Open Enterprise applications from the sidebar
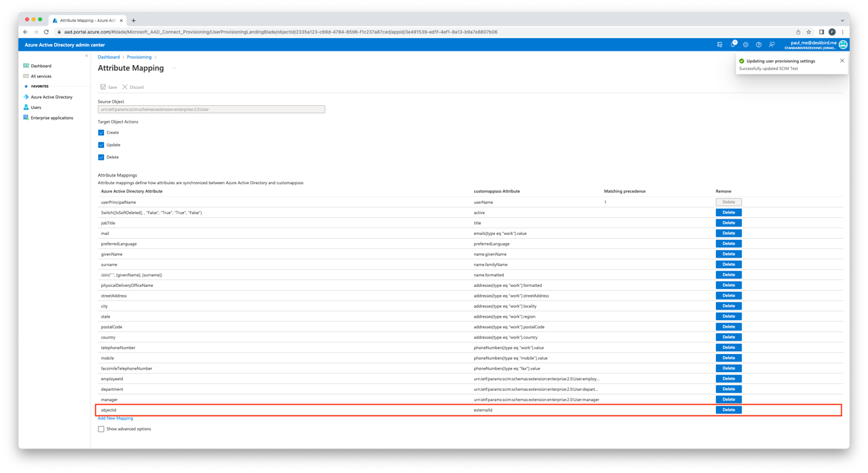Viewport: 868px width, 473px height. tap(51, 118)
